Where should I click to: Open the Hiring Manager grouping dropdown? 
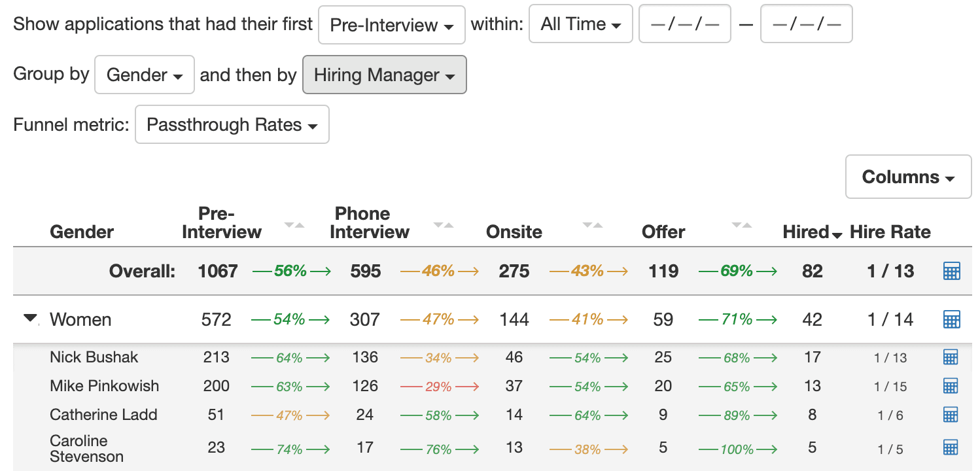click(384, 75)
